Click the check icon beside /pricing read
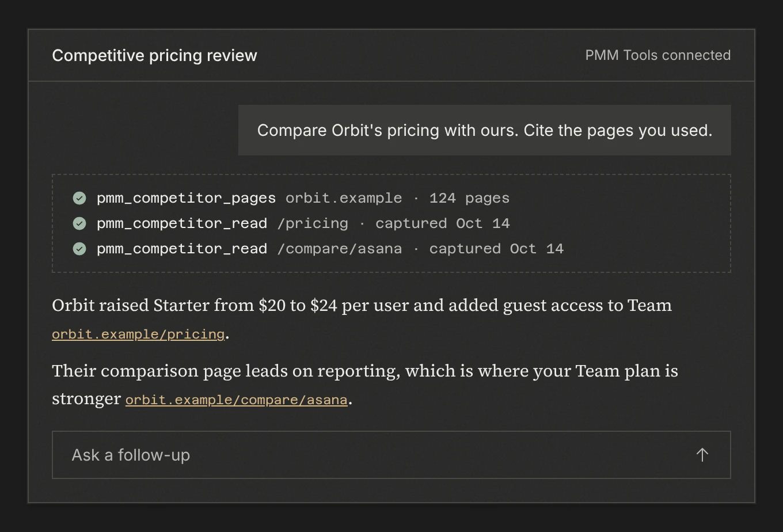 click(x=79, y=223)
